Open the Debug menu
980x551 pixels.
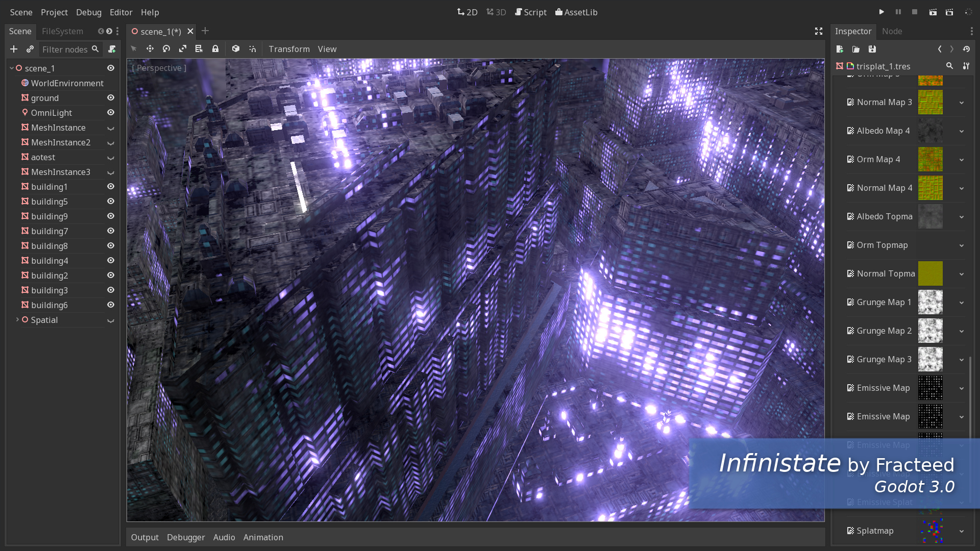pos(88,12)
